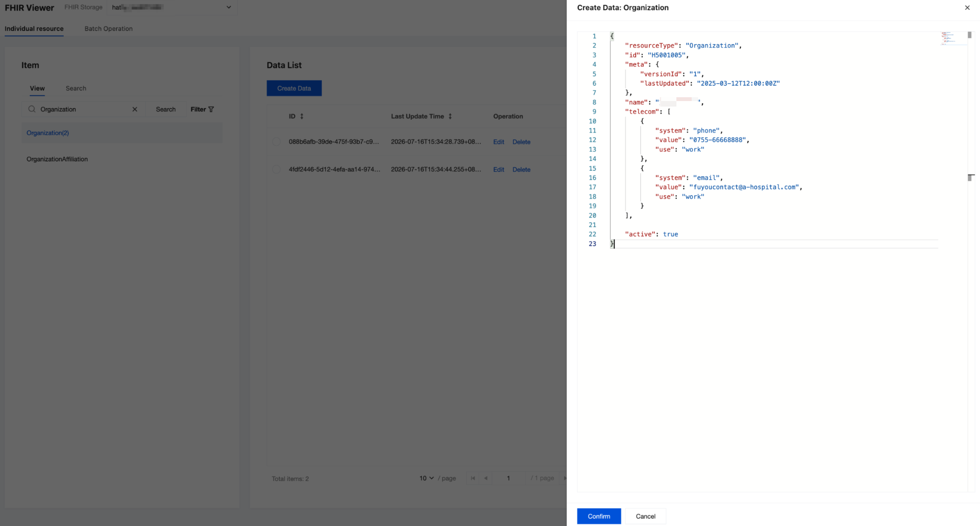Image resolution: width=980 pixels, height=526 pixels.
Task: Sort by Last Update Time arrows
Action: point(450,116)
